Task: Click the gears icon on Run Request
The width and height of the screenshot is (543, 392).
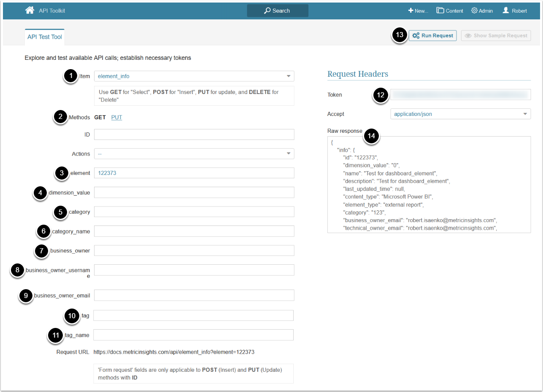Action: (416, 36)
